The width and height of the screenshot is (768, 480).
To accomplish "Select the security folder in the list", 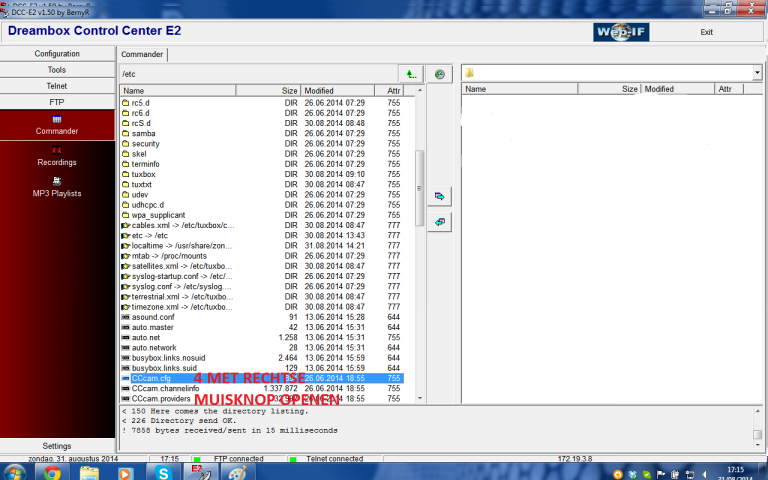I will [x=145, y=144].
